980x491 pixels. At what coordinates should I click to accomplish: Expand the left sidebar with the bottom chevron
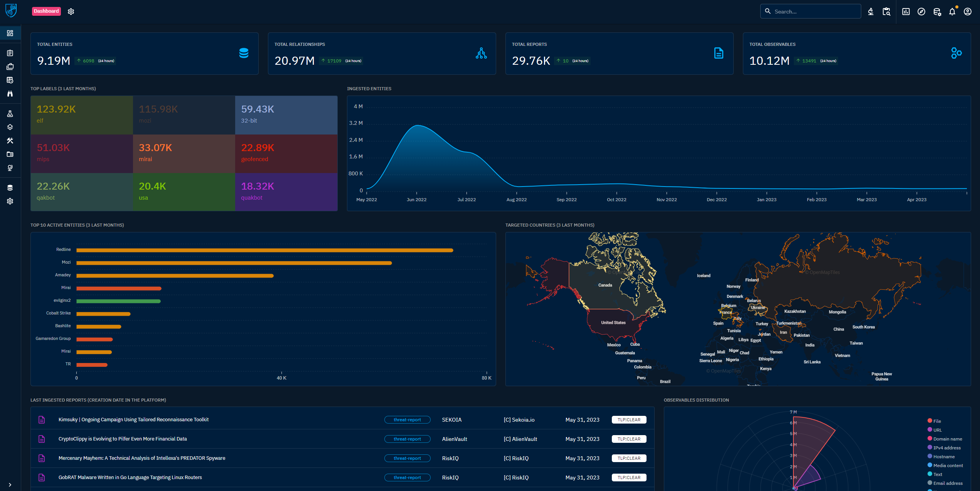tap(10, 485)
